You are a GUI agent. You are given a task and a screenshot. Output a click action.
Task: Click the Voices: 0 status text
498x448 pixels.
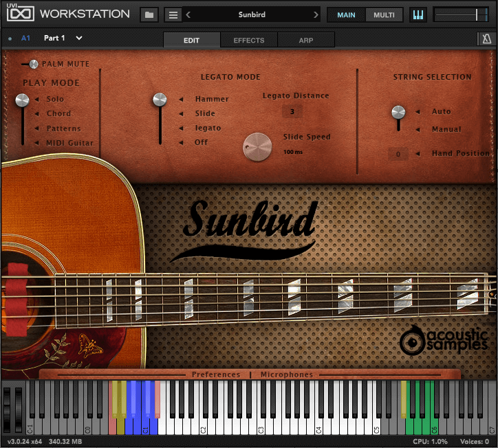[x=475, y=442]
